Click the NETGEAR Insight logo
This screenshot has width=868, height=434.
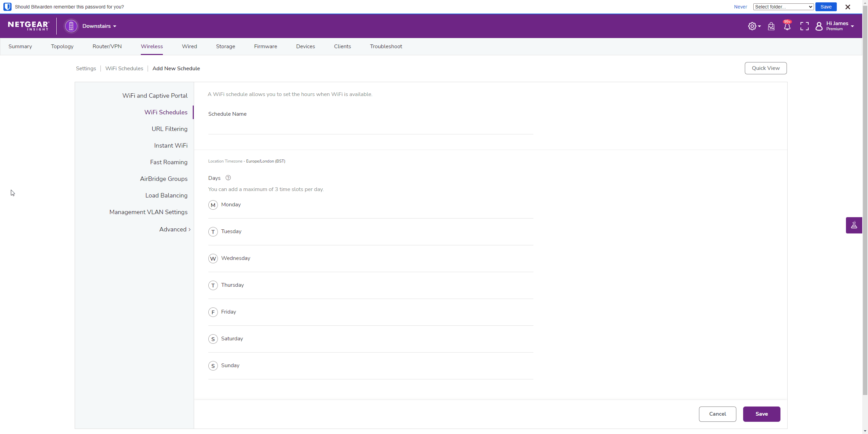click(x=29, y=26)
